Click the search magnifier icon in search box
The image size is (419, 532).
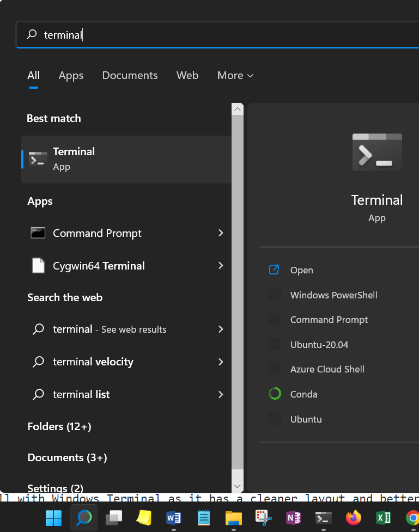click(32, 34)
